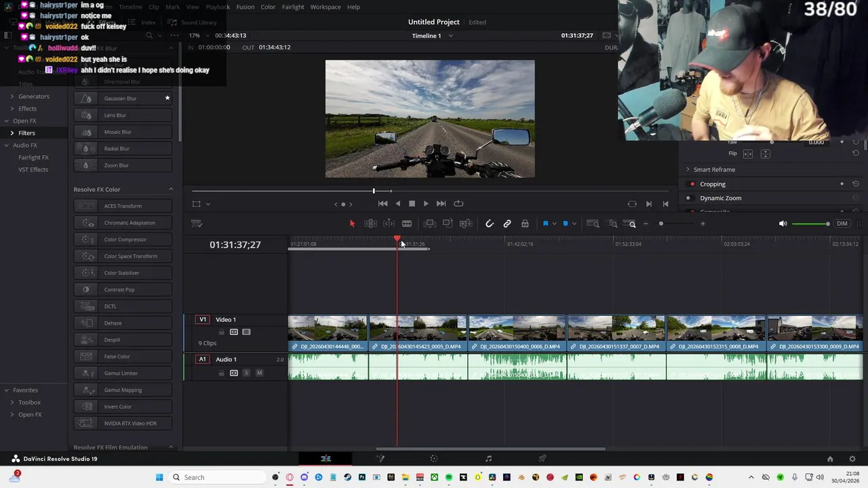Add a blue flag to the clip
868x488 pixels.
point(545,224)
